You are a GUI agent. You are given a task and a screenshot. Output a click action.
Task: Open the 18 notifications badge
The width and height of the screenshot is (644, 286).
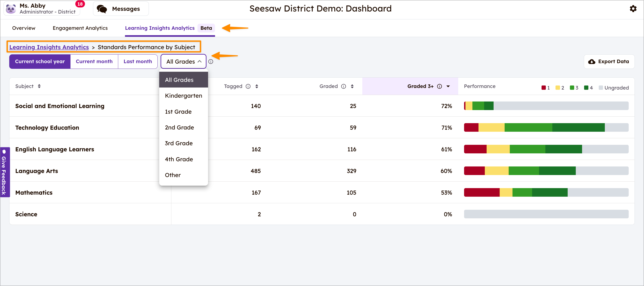pos(80,4)
